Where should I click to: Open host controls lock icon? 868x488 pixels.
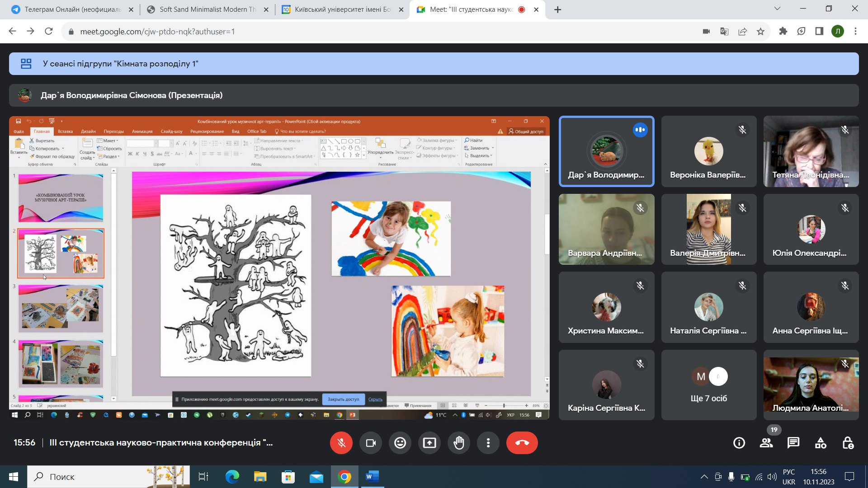tap(848, 443)
